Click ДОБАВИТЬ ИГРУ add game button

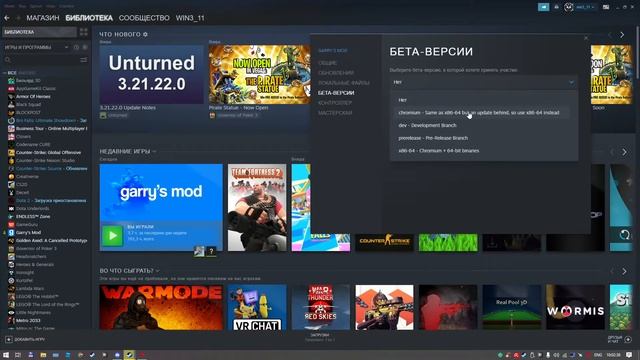pyautogui.click(x=25, y=339)
